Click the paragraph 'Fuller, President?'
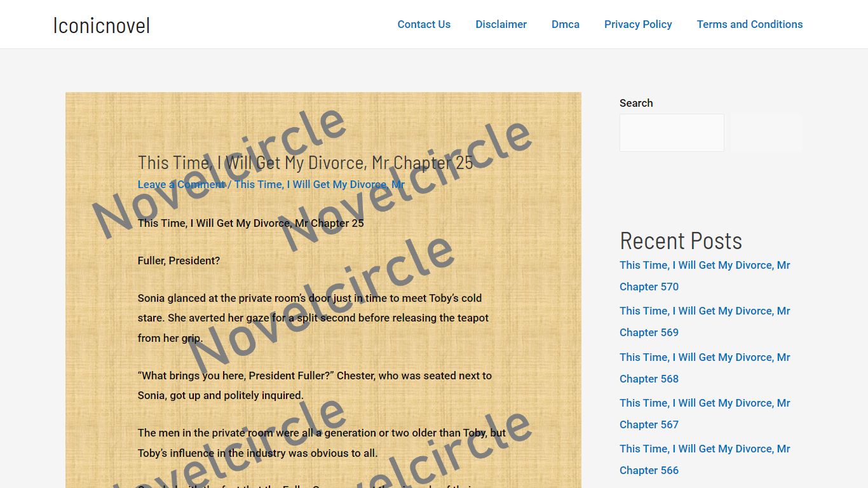Viewport: 868px width, 488px height. point(179,261)
